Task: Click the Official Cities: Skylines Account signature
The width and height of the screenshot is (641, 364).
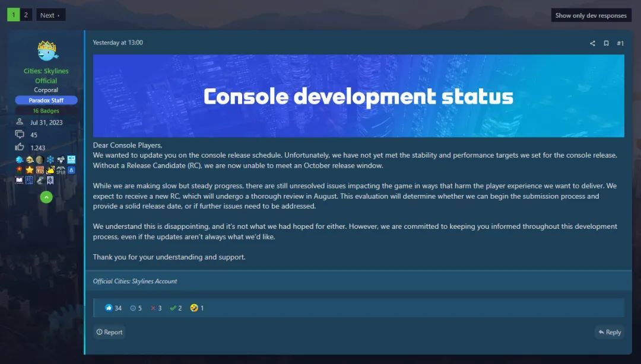Action: pyautogui.click(x=135, y=281)
